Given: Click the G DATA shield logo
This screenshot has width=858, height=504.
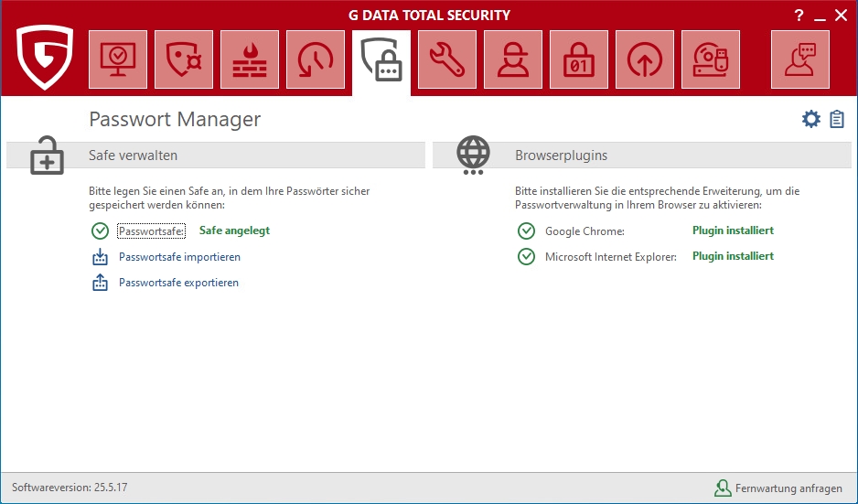Looking at the screenshot, I should (45, 59).
